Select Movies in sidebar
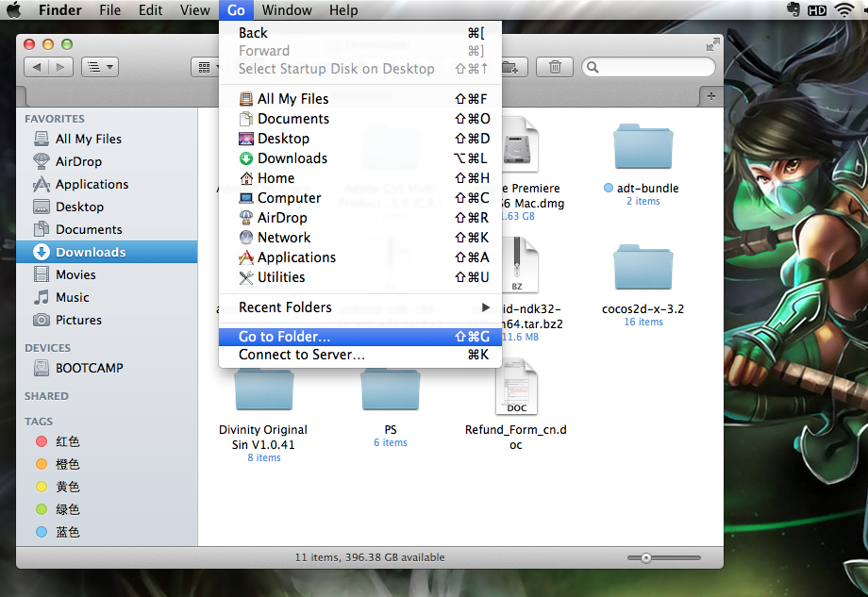This screenshot has width=868, height=597. [x=107, y=275]
